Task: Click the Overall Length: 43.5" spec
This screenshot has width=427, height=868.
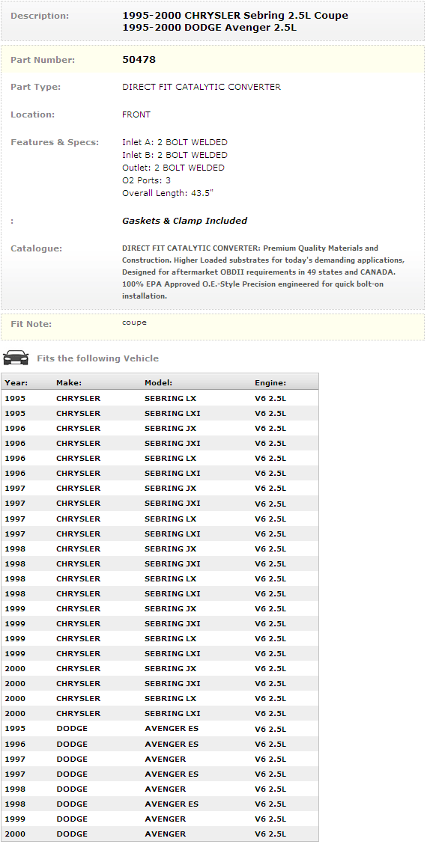Action: (x=168, y=193)
